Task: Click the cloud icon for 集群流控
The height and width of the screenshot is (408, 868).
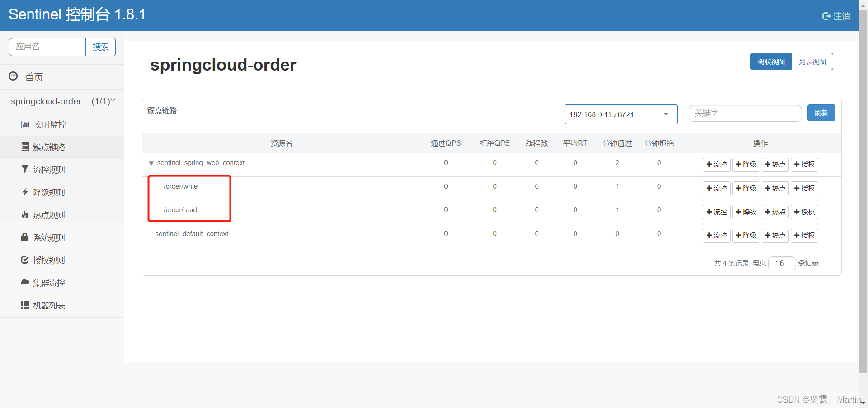Action: 25,282
